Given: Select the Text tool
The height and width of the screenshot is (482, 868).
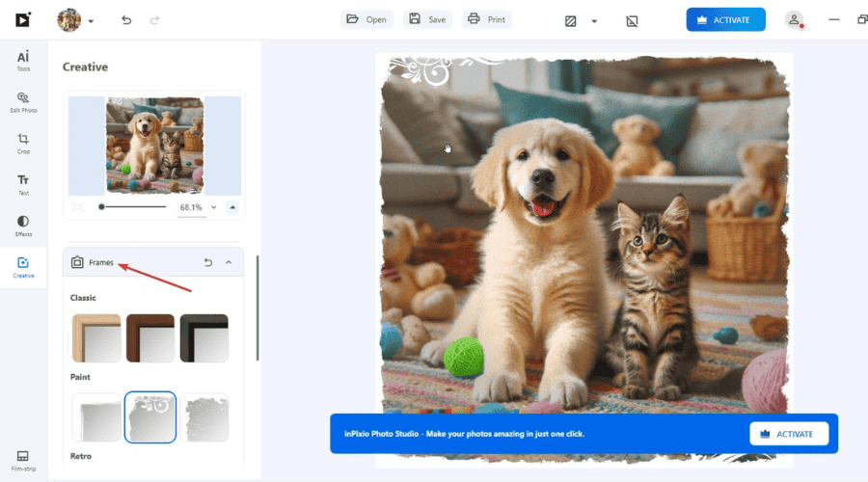Looking at the screenshot, I should click(23, 185).
